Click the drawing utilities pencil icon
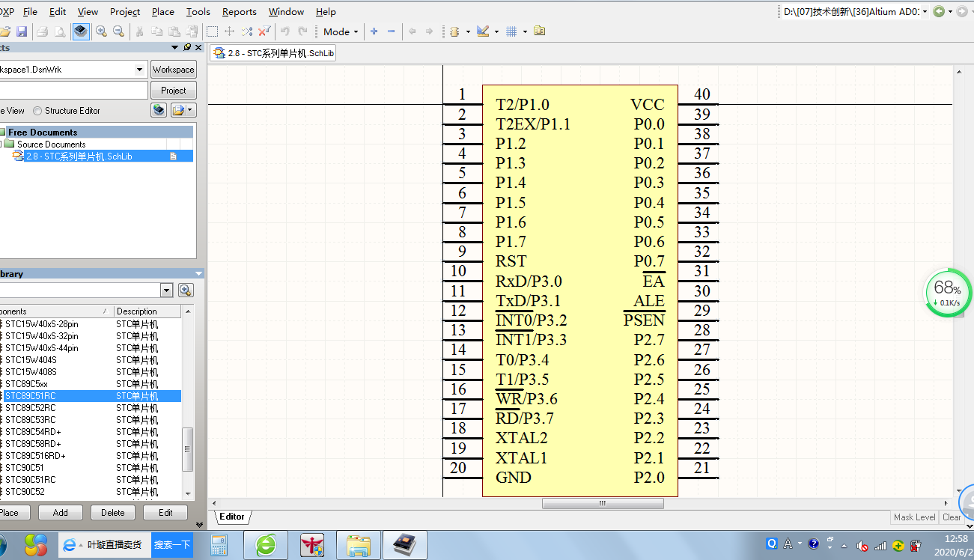Viewport: 974px width, 560px height. click(x=483, y=31)
